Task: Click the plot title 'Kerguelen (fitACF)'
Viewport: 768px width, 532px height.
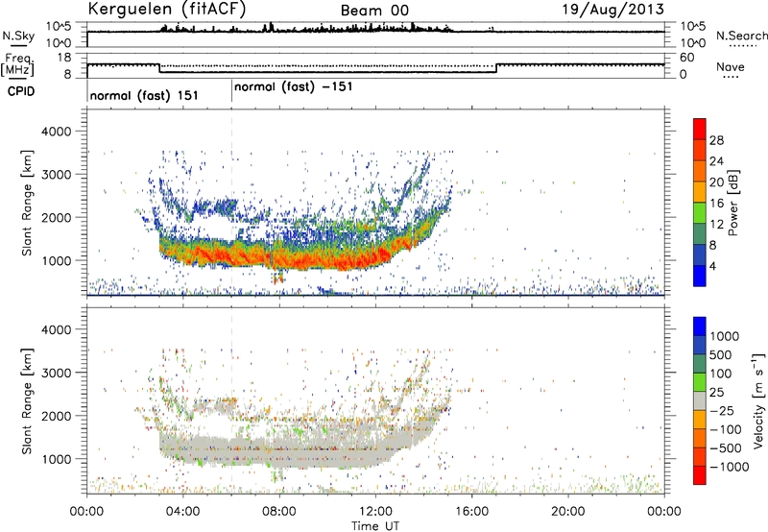Action: (x=166, y=9)
